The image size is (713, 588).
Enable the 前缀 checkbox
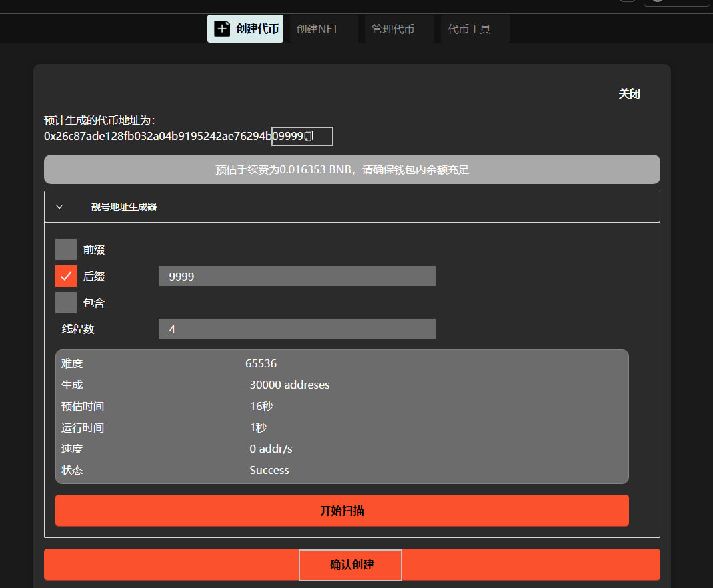[66, 249]
